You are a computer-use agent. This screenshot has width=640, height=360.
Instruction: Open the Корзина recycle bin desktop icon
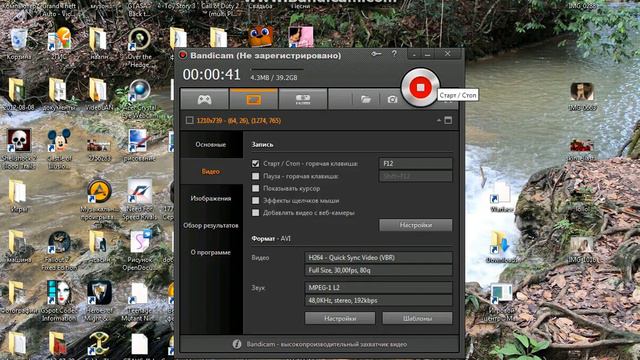(x=18, y=44)
